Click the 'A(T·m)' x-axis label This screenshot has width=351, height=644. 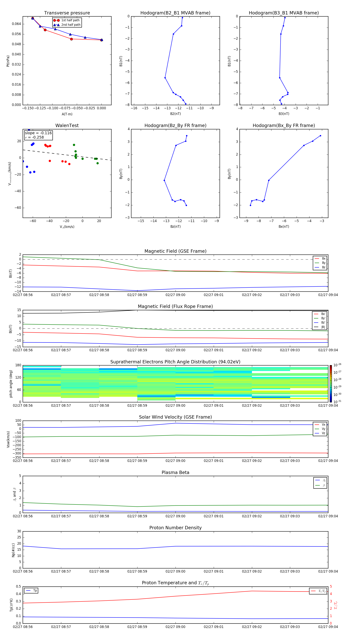67,114
